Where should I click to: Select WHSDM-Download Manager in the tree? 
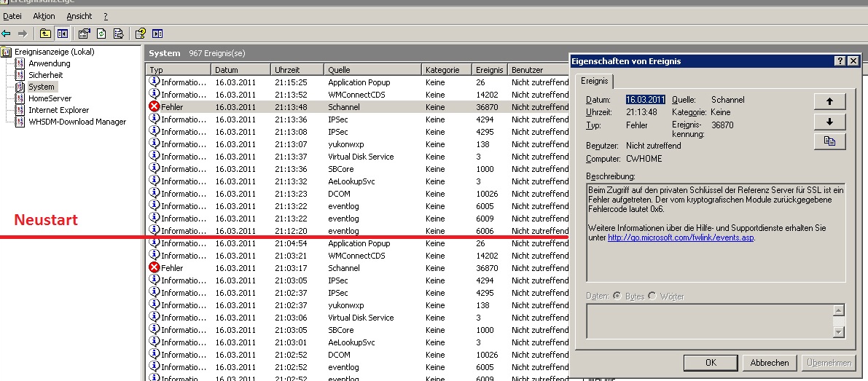point(77,122)
